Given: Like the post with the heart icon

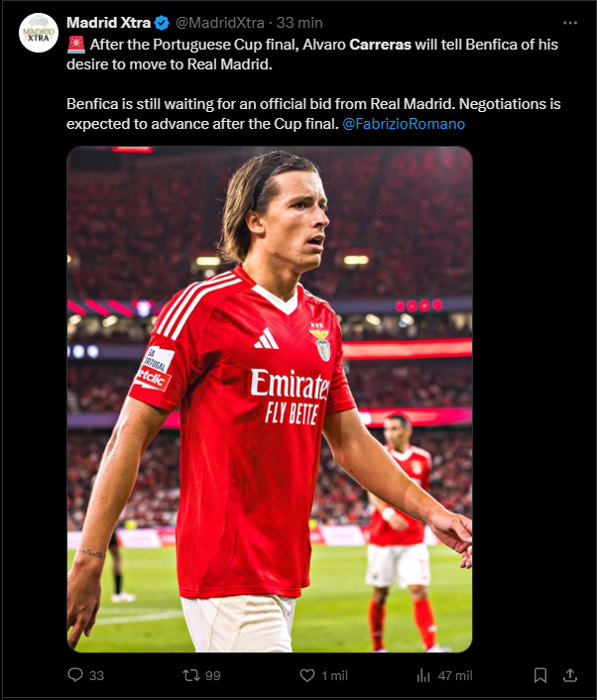Looking at the screenshot, I should pos(307,675).
